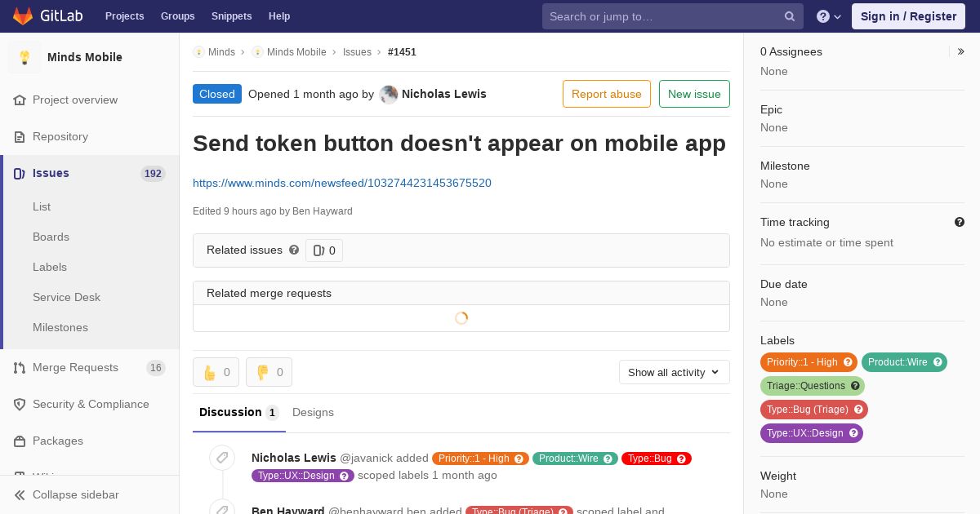Screen dimensions: 980x514
Task: Click the Minds Mobile project avatar
Action: click(x=24, y=57)
